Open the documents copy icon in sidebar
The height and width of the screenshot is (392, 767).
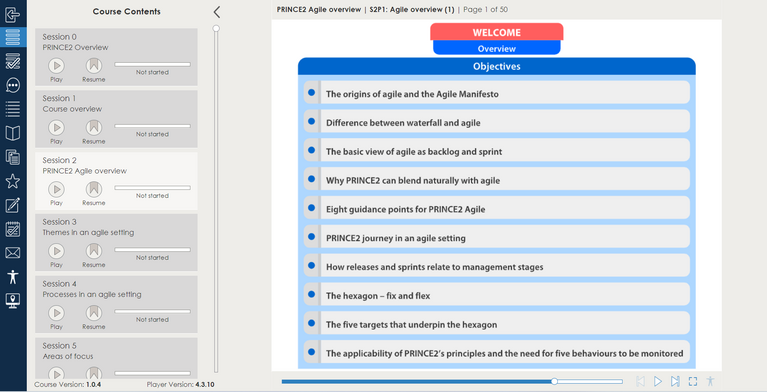pos(13,157)
